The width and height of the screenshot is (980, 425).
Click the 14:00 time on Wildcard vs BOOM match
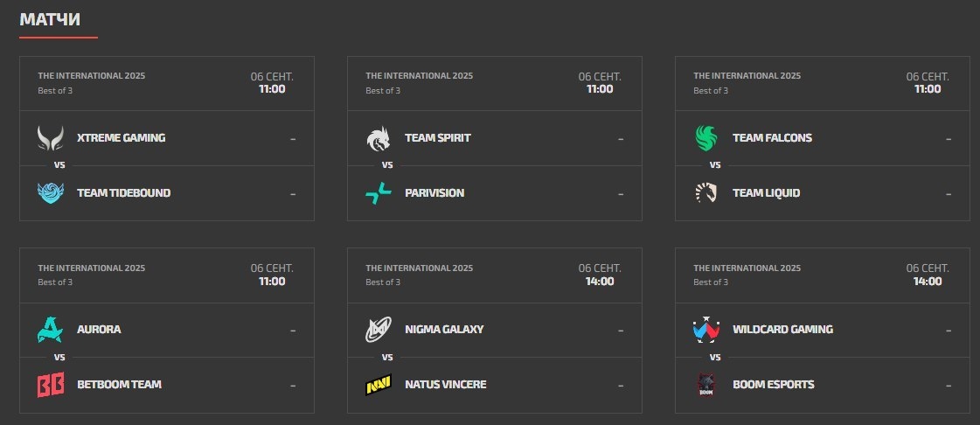pos(928,282)
